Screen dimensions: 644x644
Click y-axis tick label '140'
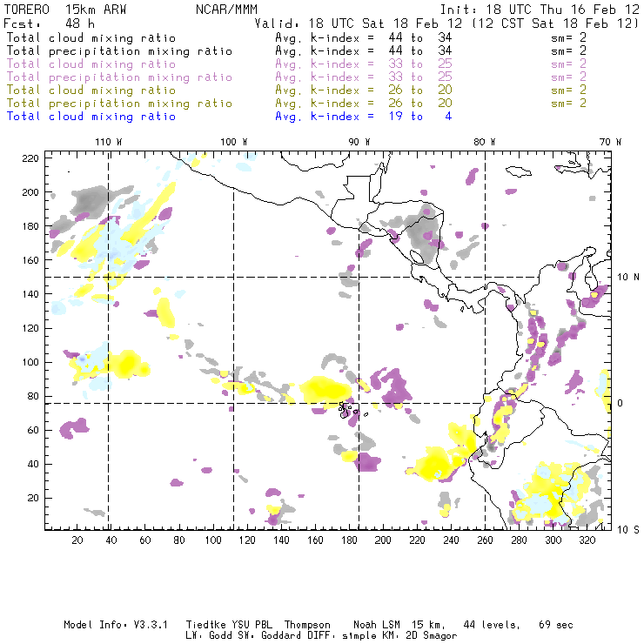pyautogui.click(x=30, y=294)
